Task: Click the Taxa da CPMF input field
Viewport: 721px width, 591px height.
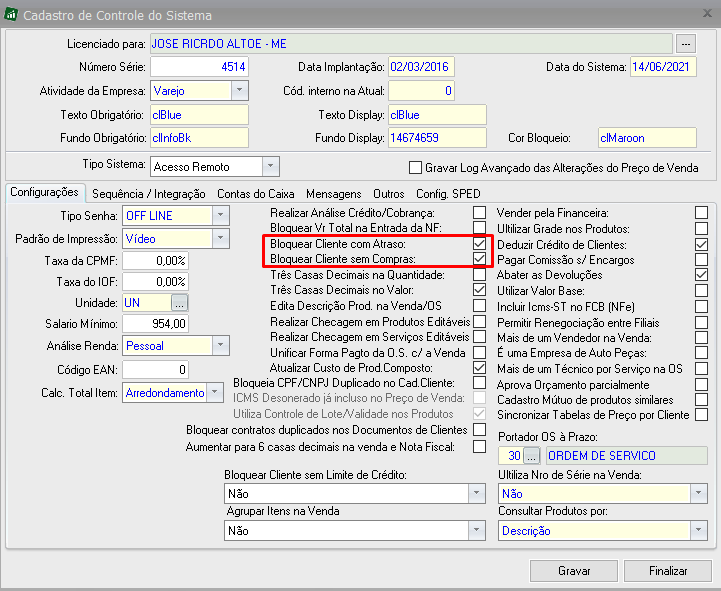Action: click(x=155, y=261)
